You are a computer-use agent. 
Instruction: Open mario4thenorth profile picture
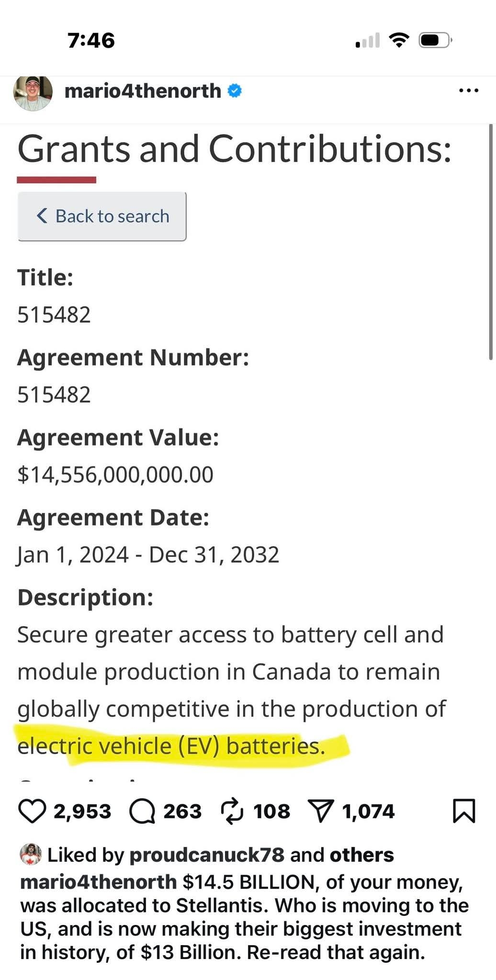click(33, 93)
